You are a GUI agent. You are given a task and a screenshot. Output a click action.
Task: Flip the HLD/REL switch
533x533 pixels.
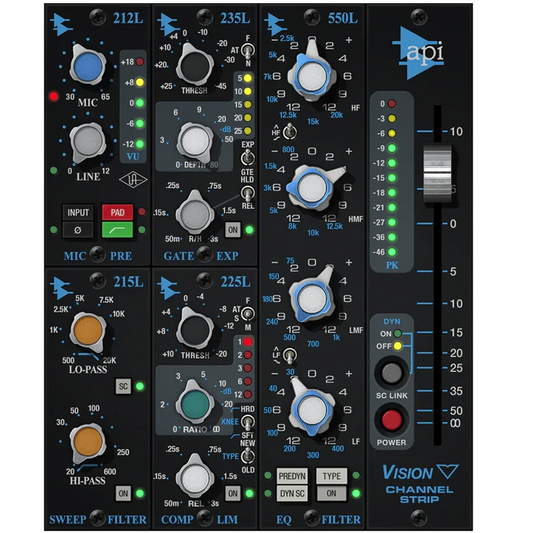coord(248,193)
